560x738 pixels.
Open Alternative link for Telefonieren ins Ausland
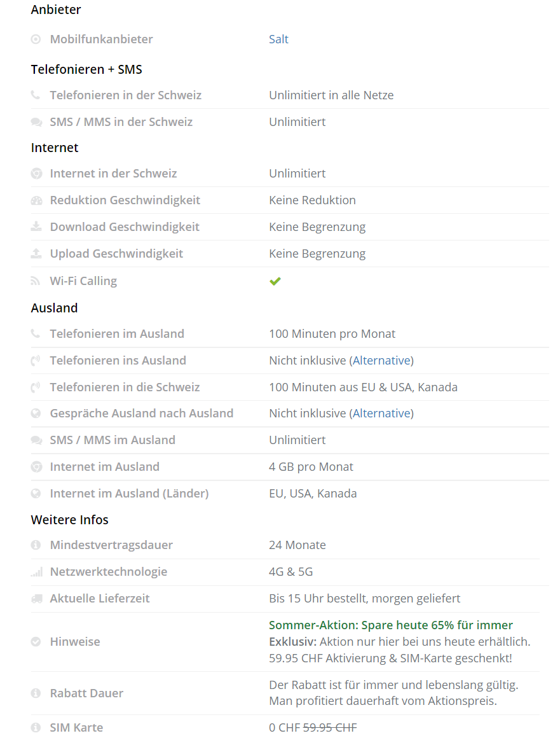381,361
